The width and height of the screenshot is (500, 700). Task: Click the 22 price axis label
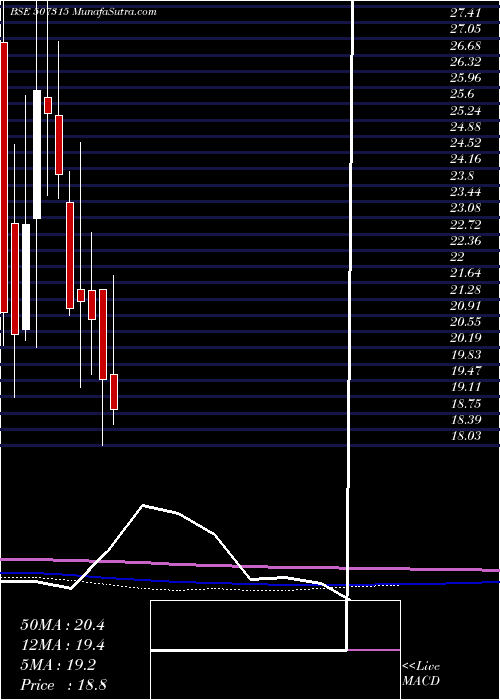pos(458,257)
